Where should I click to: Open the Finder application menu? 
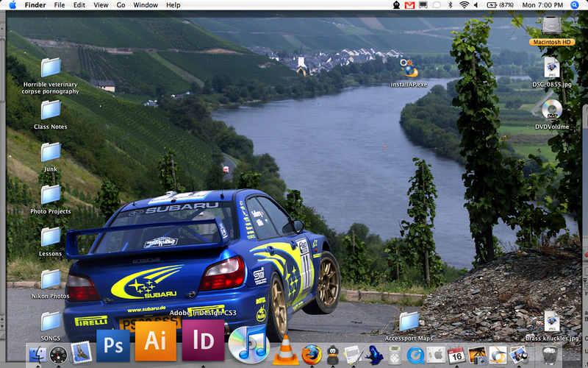click(35, 5)
